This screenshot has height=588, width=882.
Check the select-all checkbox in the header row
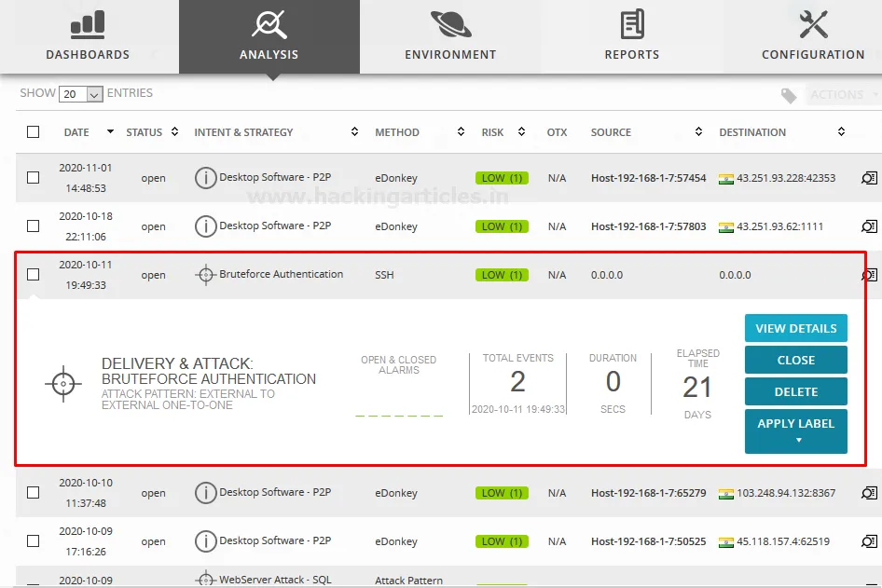33,131
